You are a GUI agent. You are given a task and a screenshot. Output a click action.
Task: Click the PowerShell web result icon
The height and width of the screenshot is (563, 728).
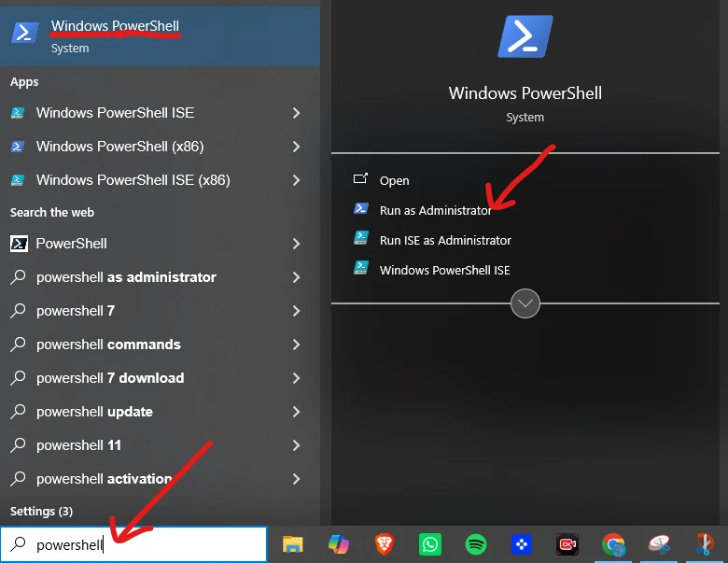click(x=19, y=244)
